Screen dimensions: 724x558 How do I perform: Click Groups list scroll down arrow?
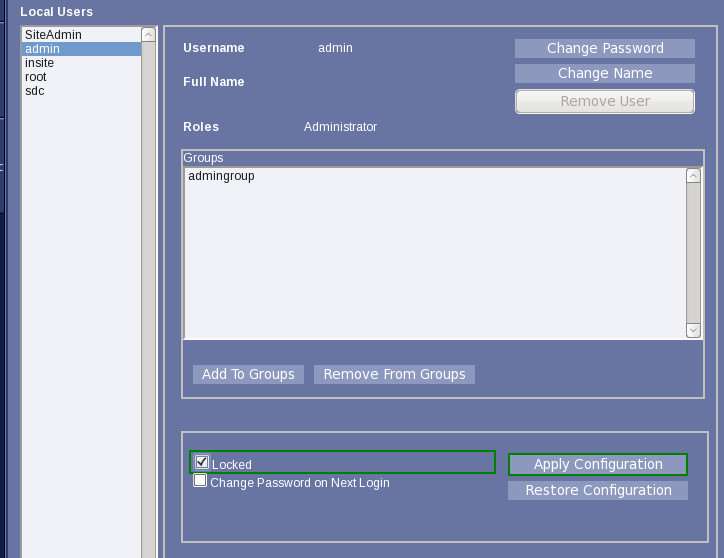(693, 330)
